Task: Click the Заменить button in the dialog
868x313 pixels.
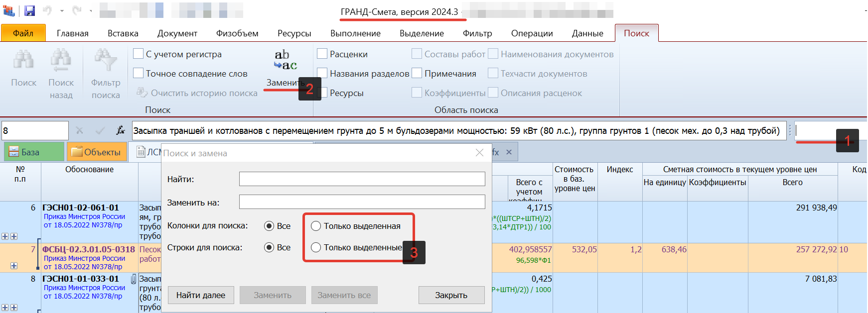Action: (273, 295)
